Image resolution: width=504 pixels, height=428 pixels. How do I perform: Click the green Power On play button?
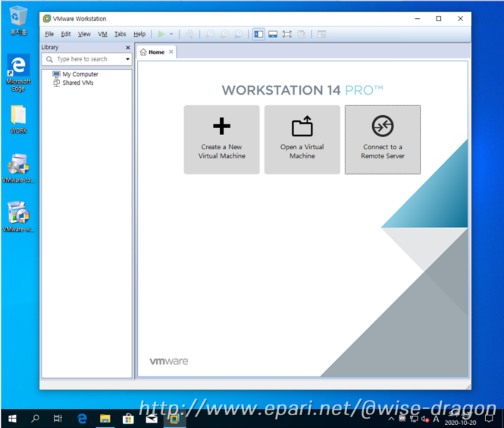click(x=161, y=34)
